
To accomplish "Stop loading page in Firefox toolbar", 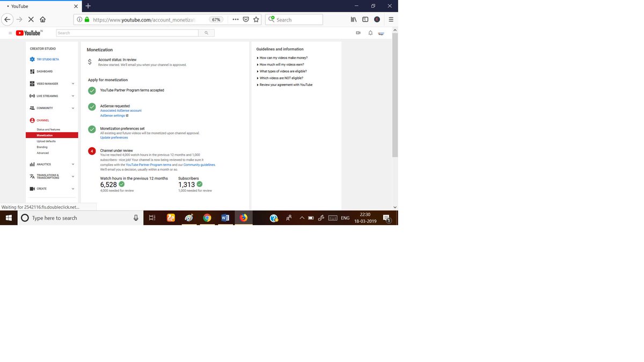I will point(31,19).
